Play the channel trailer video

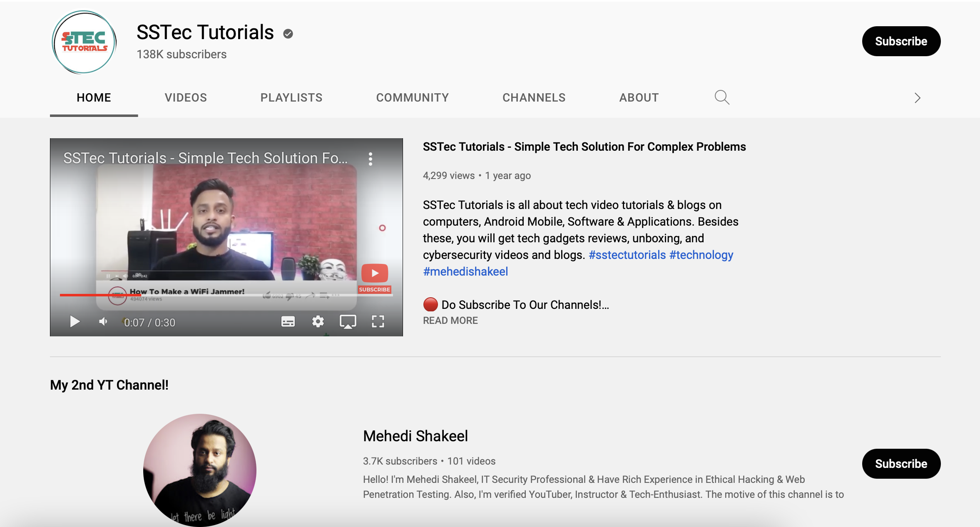[x=75, y=321]
